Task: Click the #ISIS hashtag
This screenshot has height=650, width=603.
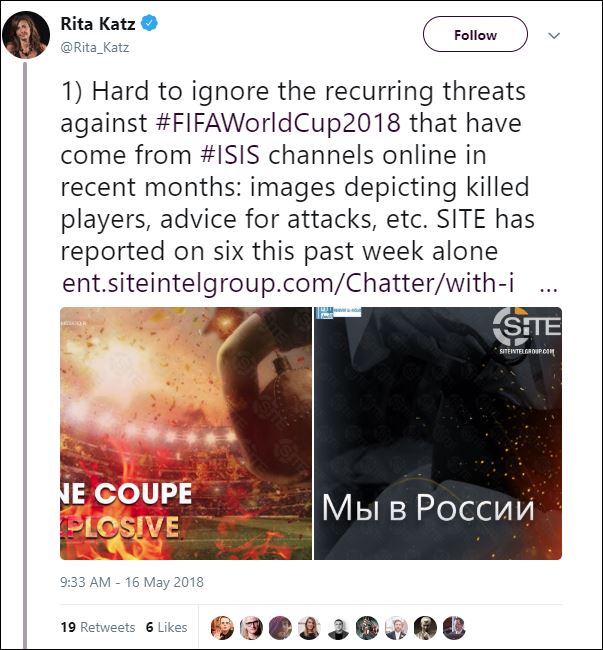Action: (x=230, y=155)
